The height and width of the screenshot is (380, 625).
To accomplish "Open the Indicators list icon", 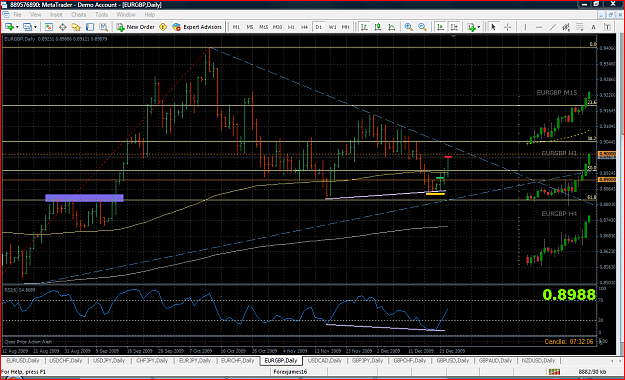I will pyautogui.click(x=472, y=27).
